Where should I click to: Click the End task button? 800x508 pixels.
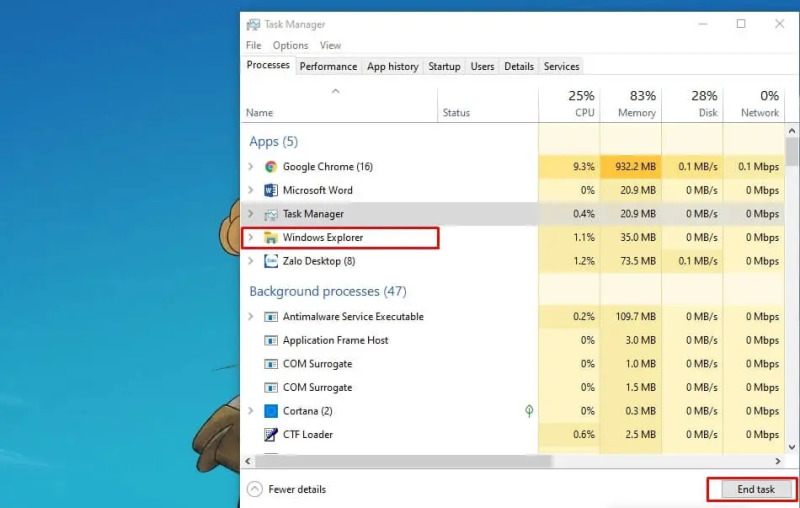click(x=756, y=489)
